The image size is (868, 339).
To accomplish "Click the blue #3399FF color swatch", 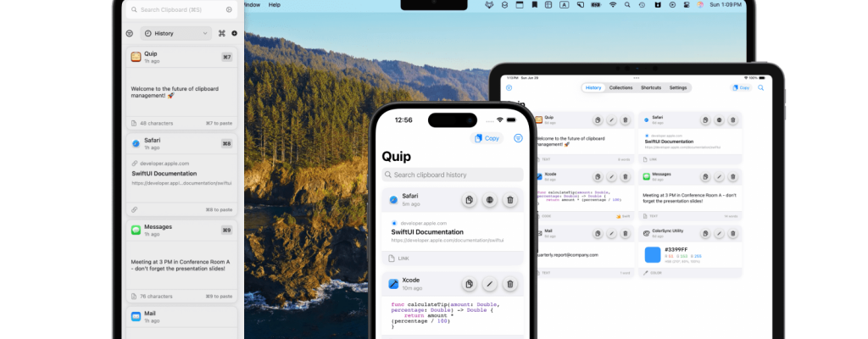I will click(653, 255).
